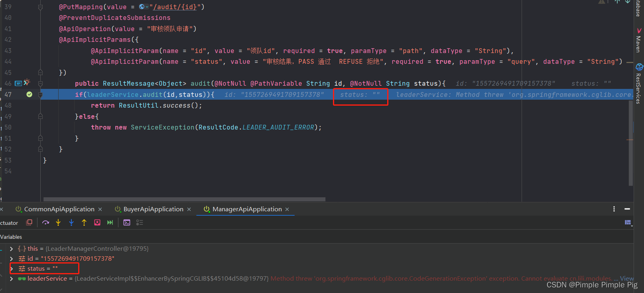
Task: Open the Maven tool window
Action: [x=639, y=40]
